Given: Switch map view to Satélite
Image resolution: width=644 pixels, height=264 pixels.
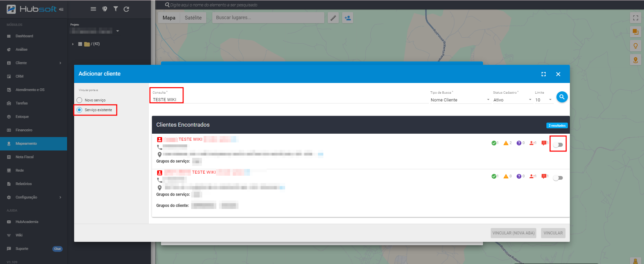Looking at the screenshot, I should [x=193, y=18].
